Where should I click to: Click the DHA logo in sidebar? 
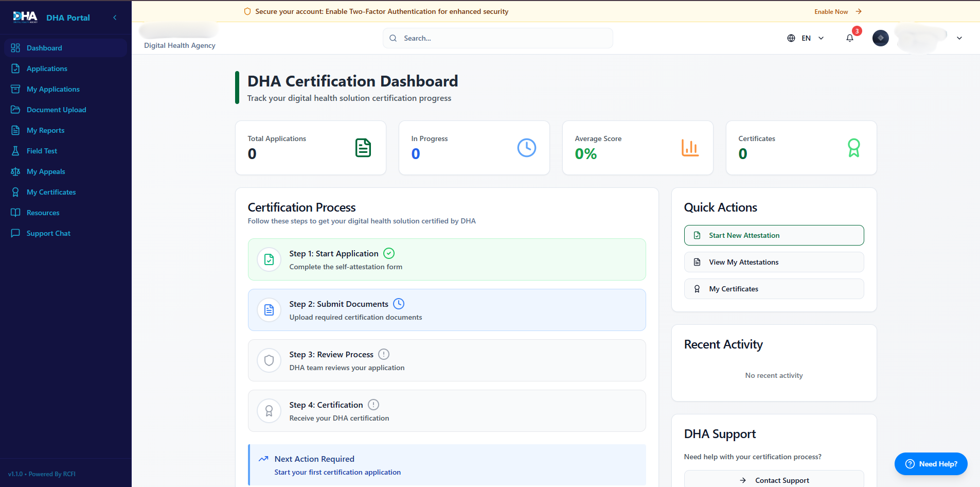coord(25,18)
